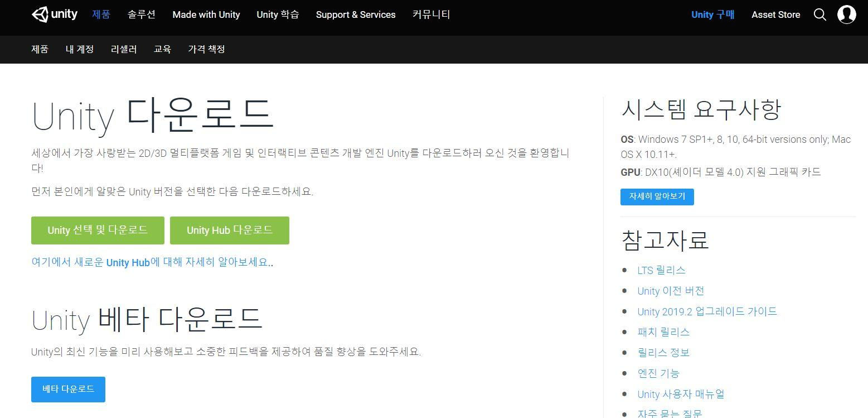Open the user profile avatar icon
Image resolution: width=868 pixels, height=418 pixels.
[847, 15]
